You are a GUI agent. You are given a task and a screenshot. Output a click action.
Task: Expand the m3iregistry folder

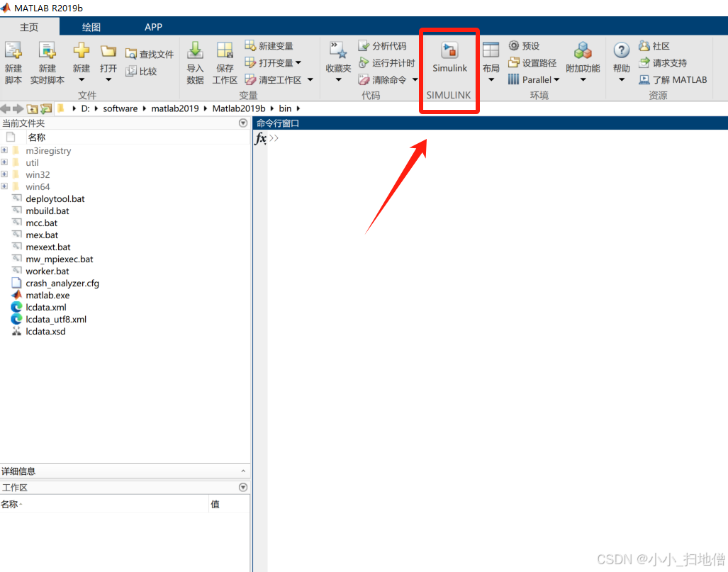4,150
